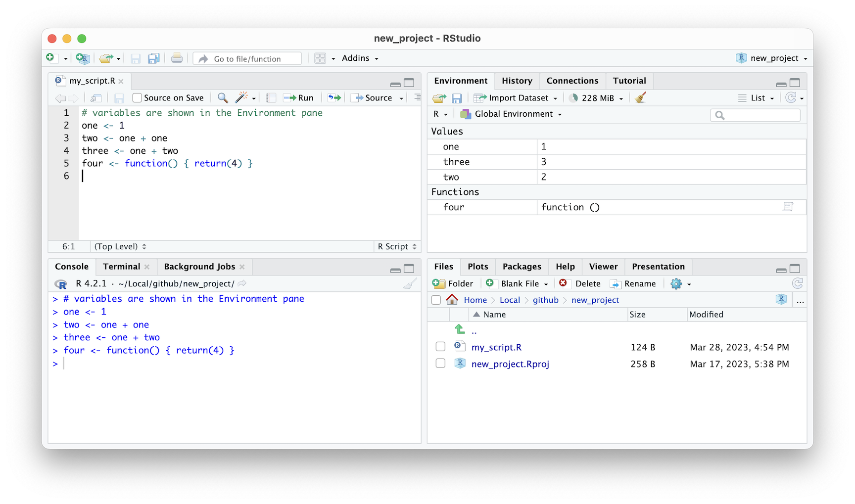The width and height of the screenshot is (855, 504).
Task: Click the Compile Report notebook icon
Action: (271, 98)
